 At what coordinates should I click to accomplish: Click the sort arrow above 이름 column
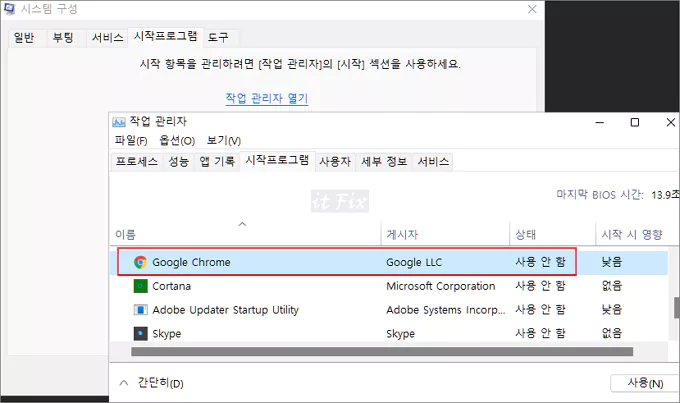click(x=242, y=224)
